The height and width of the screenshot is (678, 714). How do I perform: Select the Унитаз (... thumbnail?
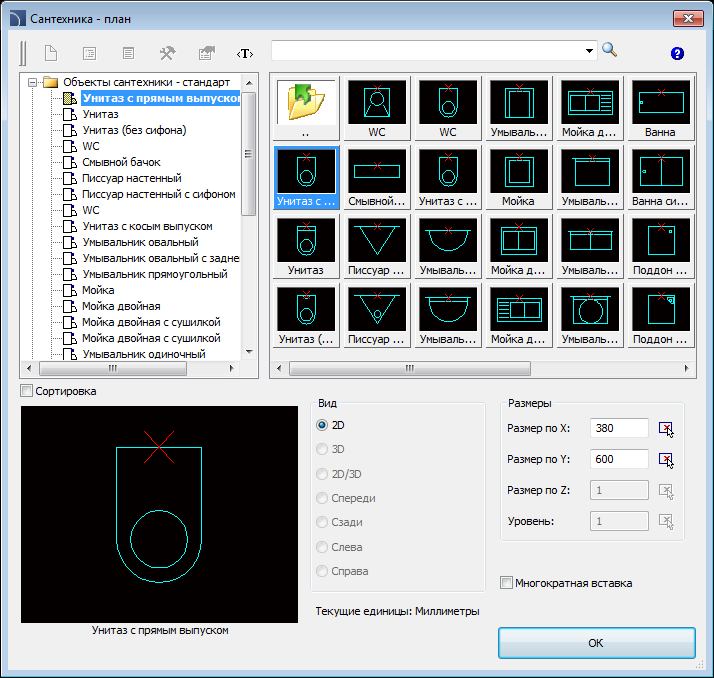point(306,316)
